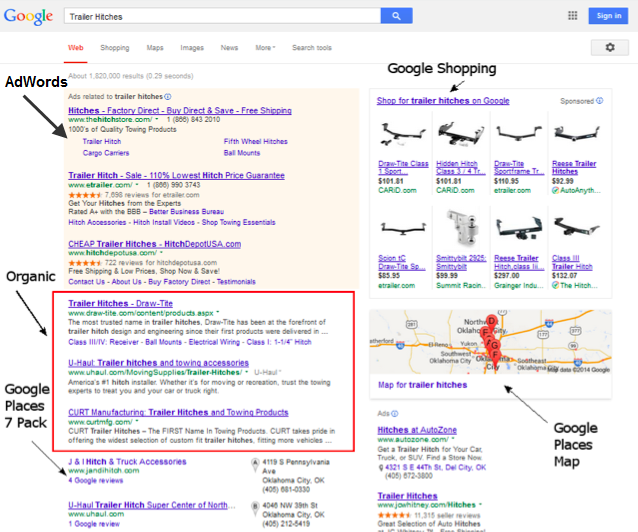Open 4321 S E 44Th St address link

[x=435, y=467]
